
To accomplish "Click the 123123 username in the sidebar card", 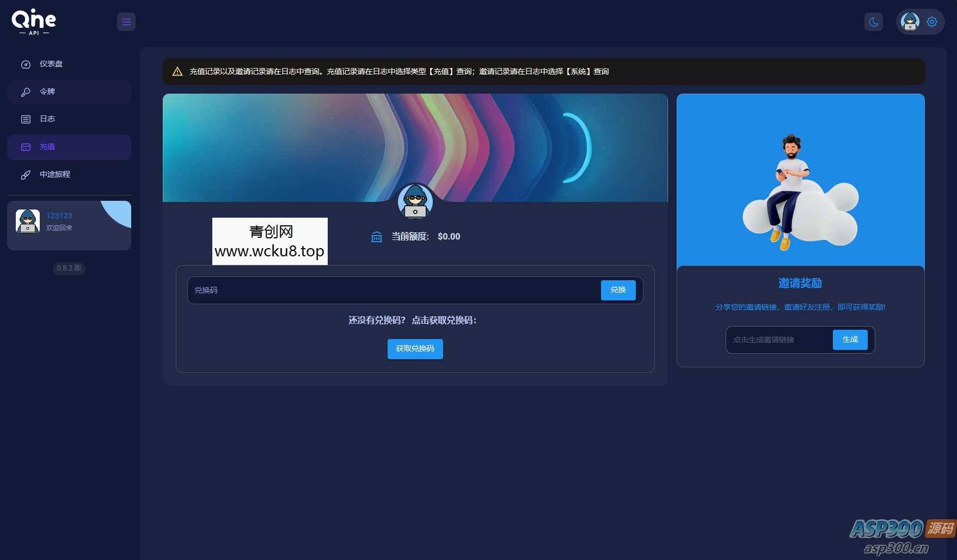I will (59, 216).
